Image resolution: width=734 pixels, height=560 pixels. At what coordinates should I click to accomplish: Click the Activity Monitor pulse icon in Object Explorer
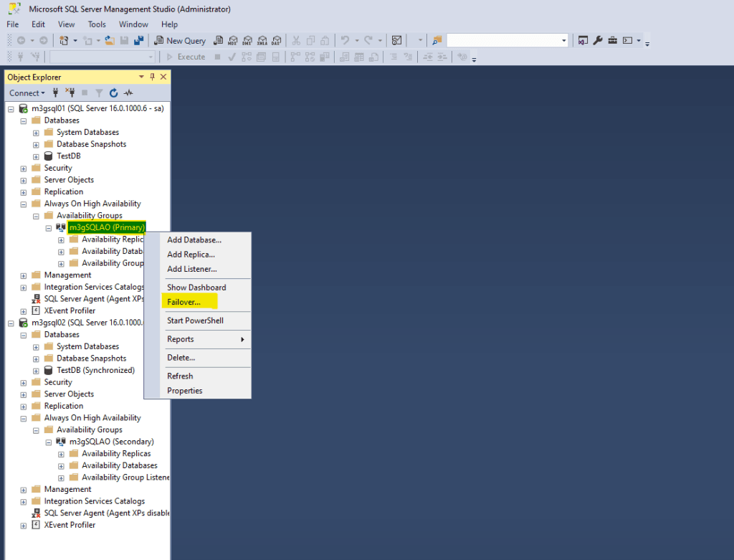tap(128, 92)
